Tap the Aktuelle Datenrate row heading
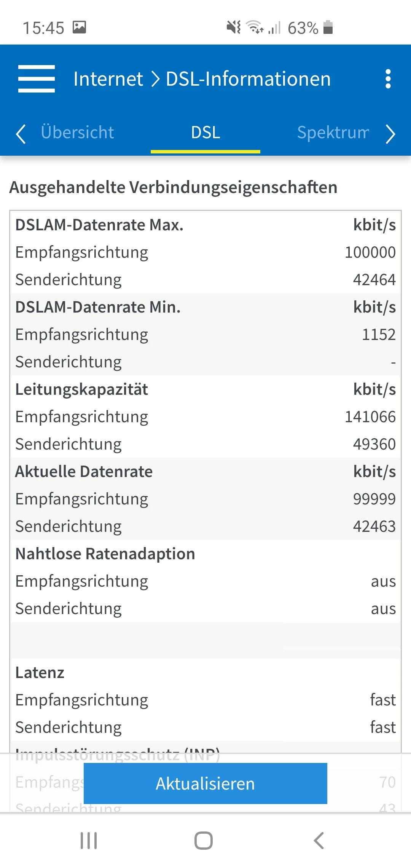This screenshot has width=411, height=868. [x=84, y=472]
